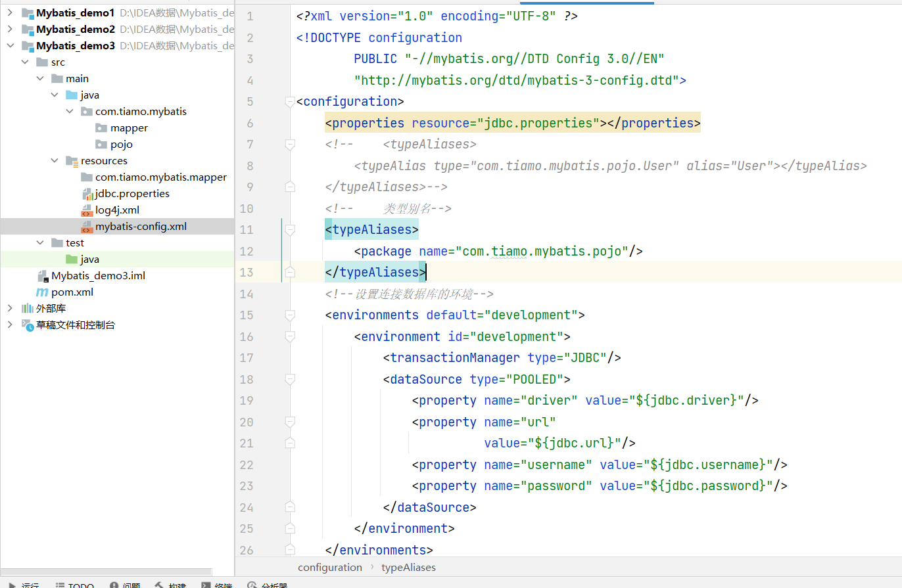902x588 pixels.
Task: Click the resources folder icon
Action: tap(72, 161)
